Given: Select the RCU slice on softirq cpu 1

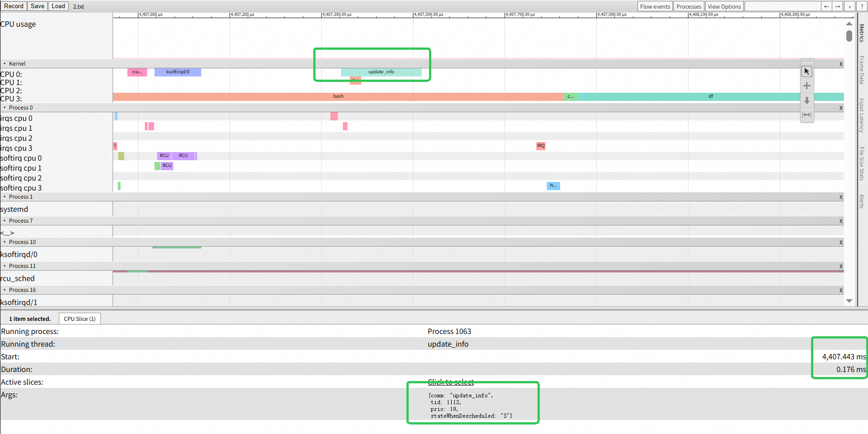Looking at the screenshot, I should pyautogui.click(x=167, y=166).
